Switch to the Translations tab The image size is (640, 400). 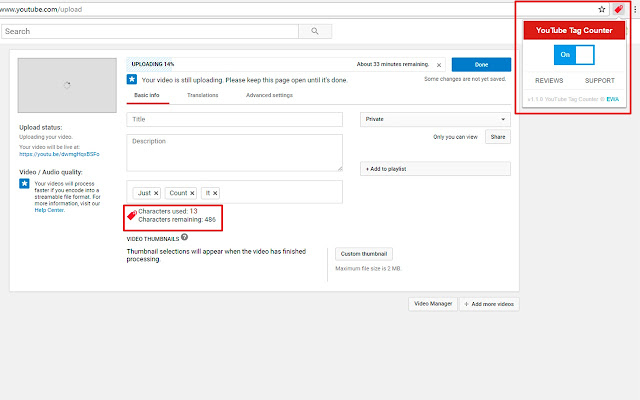click(x=202, y=95)
